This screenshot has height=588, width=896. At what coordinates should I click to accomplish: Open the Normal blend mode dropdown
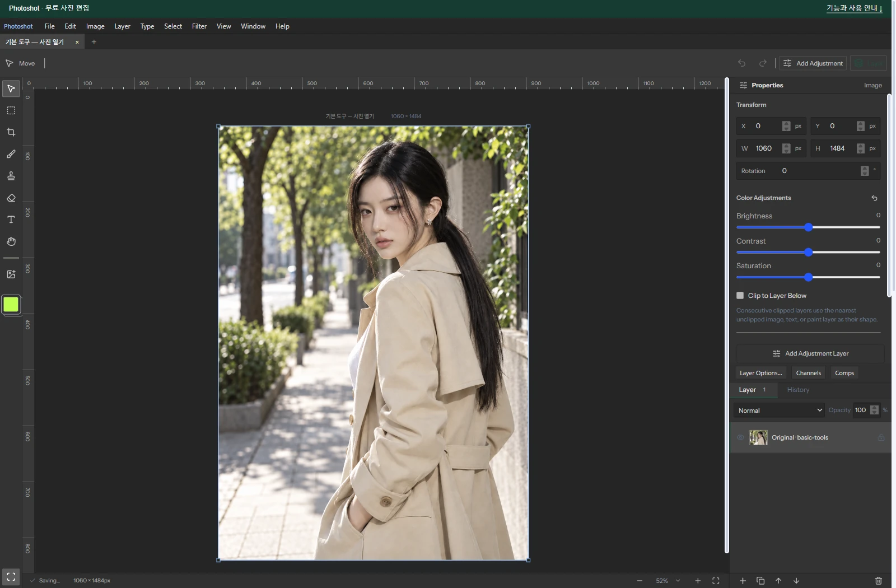coord(779,410)
